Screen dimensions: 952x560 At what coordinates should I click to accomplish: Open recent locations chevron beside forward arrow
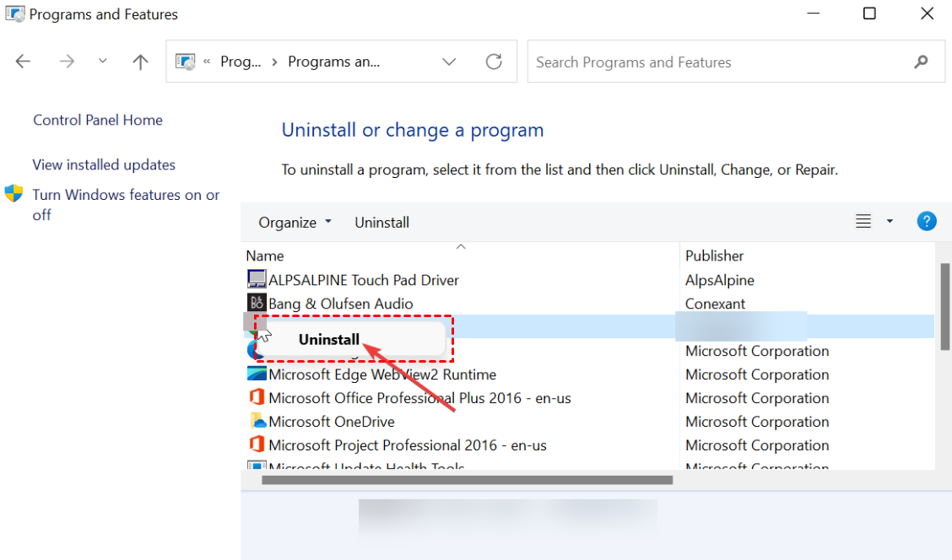(103, 61)
